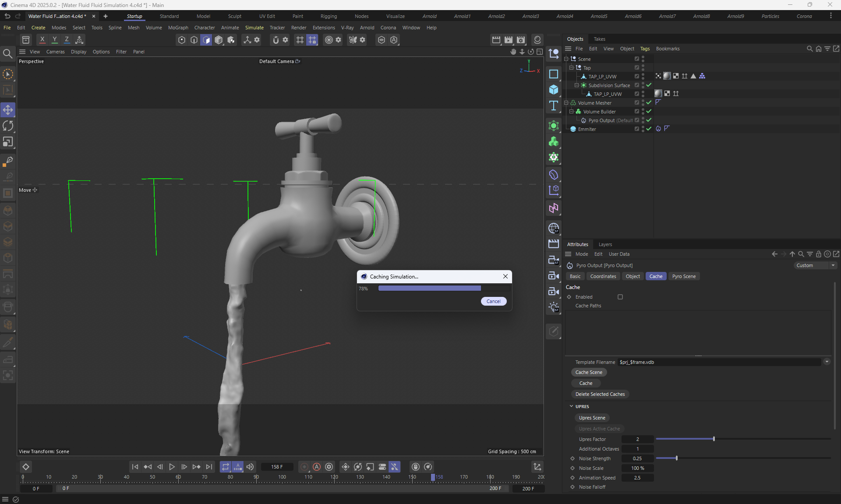Viewport: 841px width, 504px height.
Task: Click the Play Forwards button
Action: pyautogui.click(x=172, y=467)
